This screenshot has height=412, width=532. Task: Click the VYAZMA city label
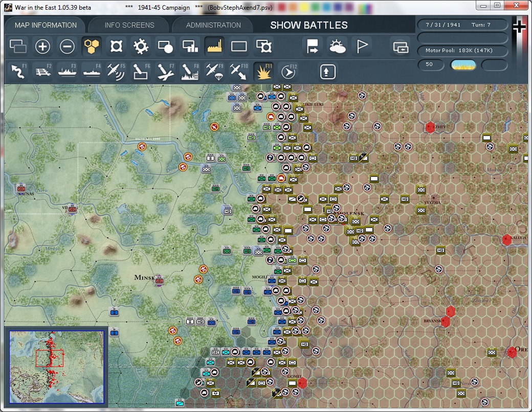(433, 202)
